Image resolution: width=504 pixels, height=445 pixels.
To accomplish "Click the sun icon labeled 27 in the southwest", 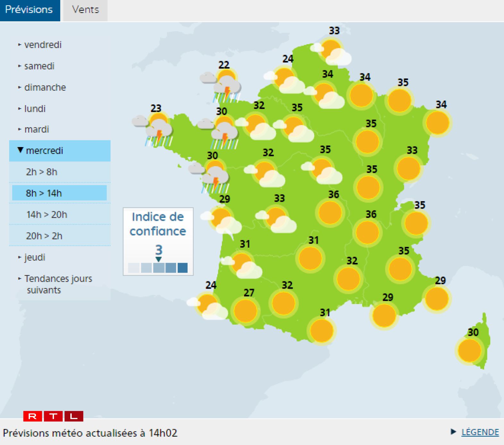I will [245, 311].
